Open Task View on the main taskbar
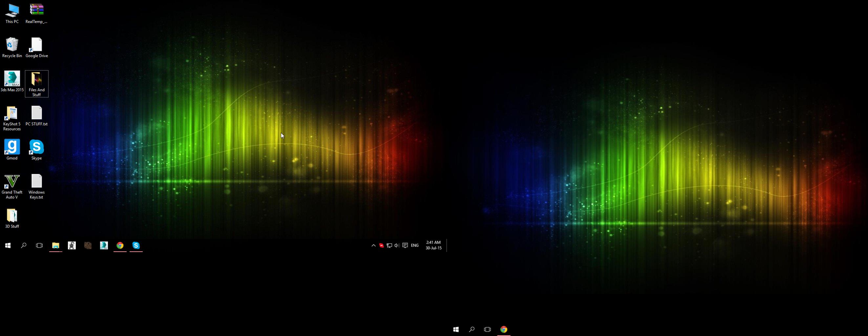This screenshot has width=868, height=336. (39, 245)
